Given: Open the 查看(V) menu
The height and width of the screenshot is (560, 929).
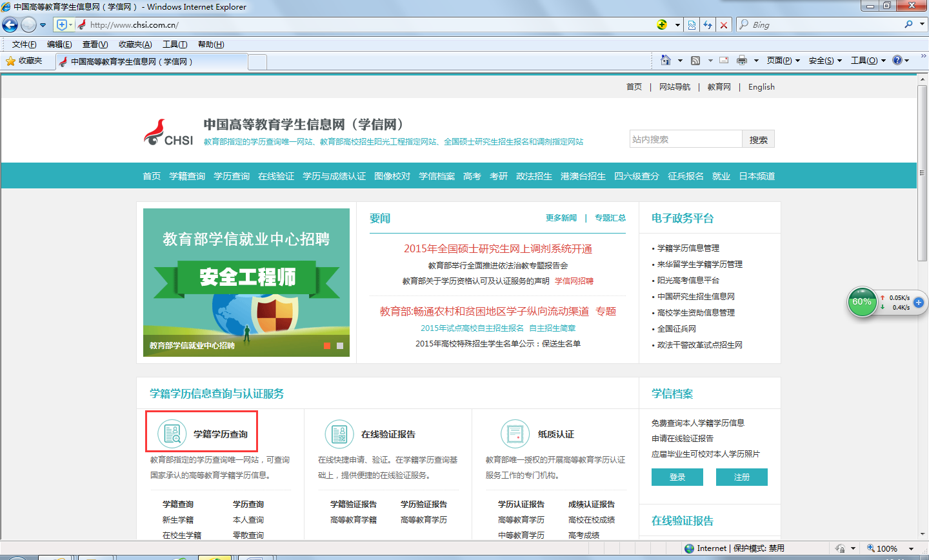Looking at the screenshot, I should (95, 45).
